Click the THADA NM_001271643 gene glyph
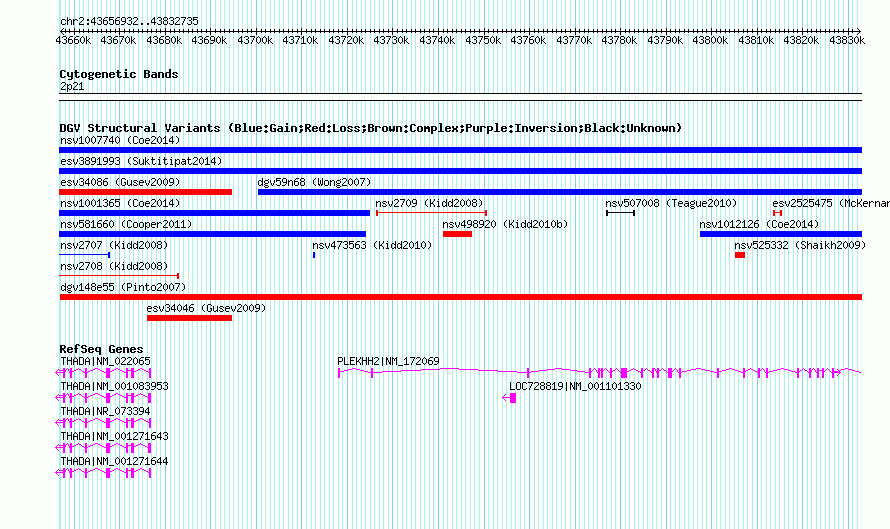890x529 pixels. point(103,448)
